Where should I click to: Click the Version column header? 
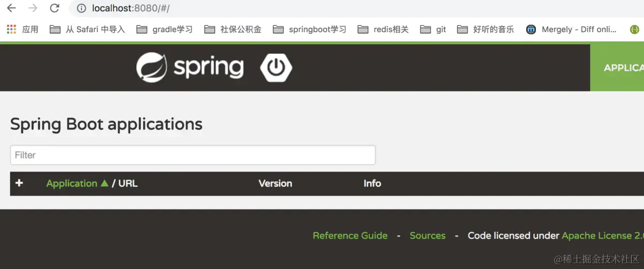(x=275, y=183)
